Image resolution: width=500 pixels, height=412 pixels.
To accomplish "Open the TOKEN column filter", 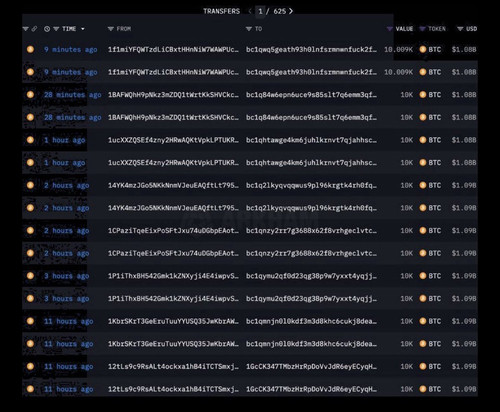I will 422,29.
